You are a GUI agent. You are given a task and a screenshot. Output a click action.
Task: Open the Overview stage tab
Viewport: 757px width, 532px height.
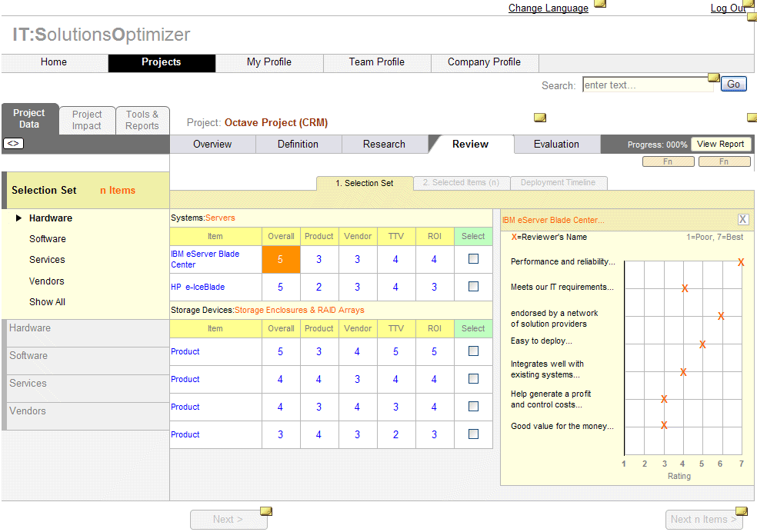tap(212, 145)
